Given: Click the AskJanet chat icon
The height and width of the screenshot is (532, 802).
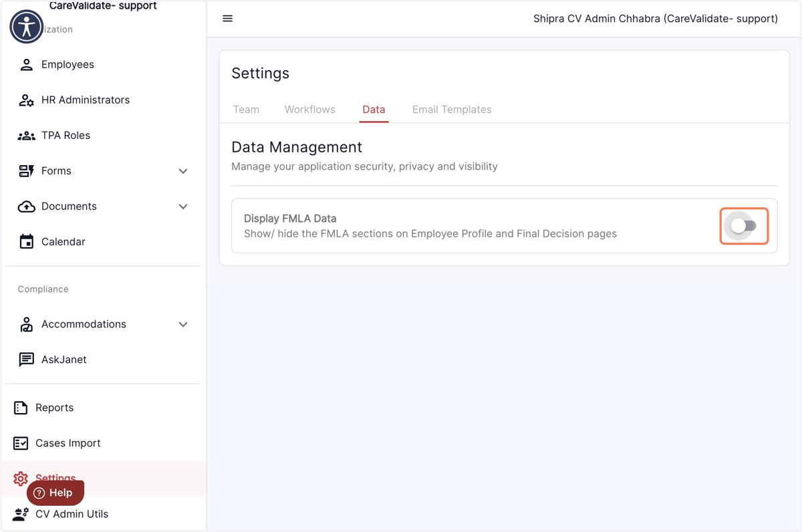Looking at the screenshot, I should 26,360.
